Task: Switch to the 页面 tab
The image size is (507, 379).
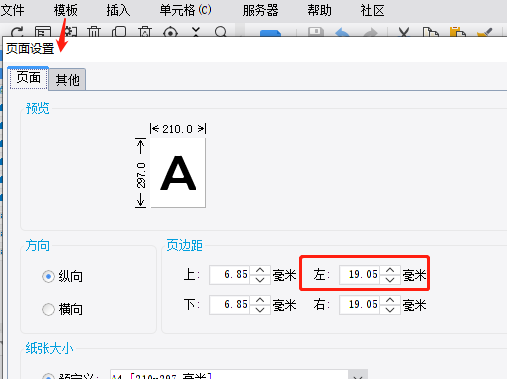Action: (x=28, y=78)
